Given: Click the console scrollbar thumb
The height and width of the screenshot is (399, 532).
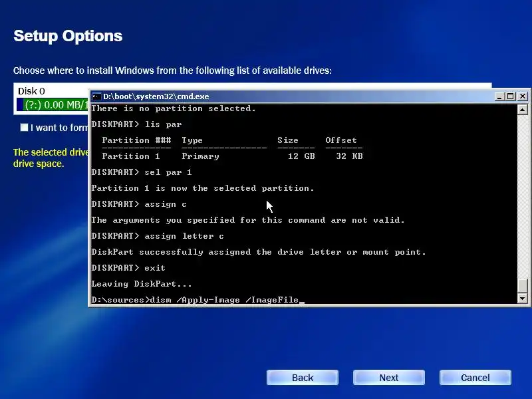Looking at the screenshot, I should pyautogui.click(x=523, y=285).
